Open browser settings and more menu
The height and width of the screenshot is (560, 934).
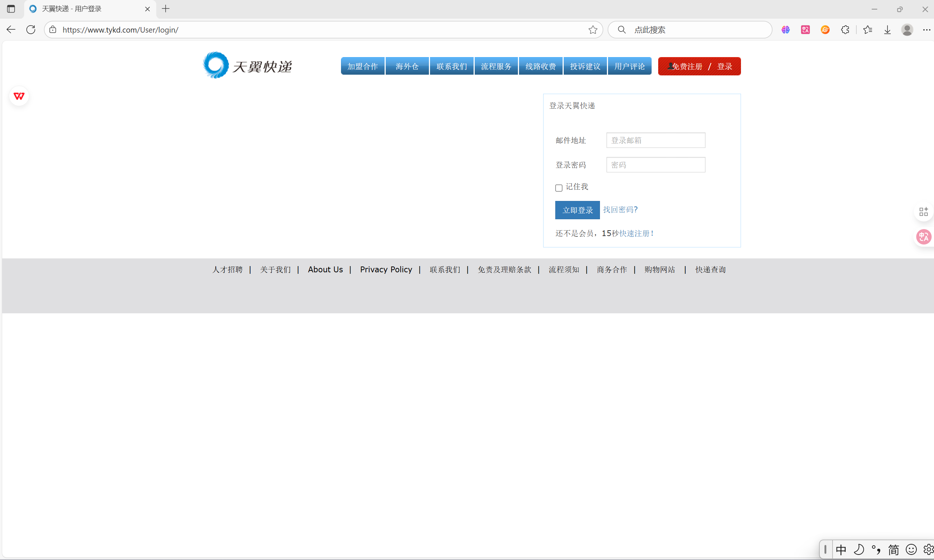[926, 30]
